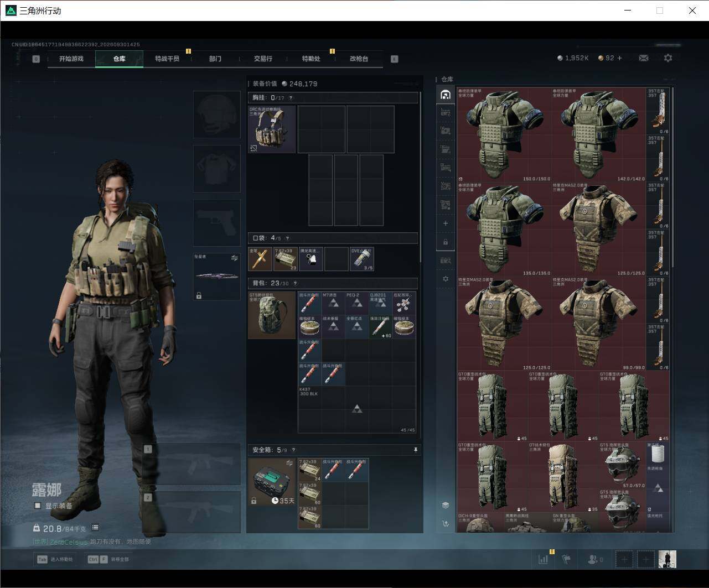
Task: Click the first empty squad slot plus
Action: click(x=624, y=559)
